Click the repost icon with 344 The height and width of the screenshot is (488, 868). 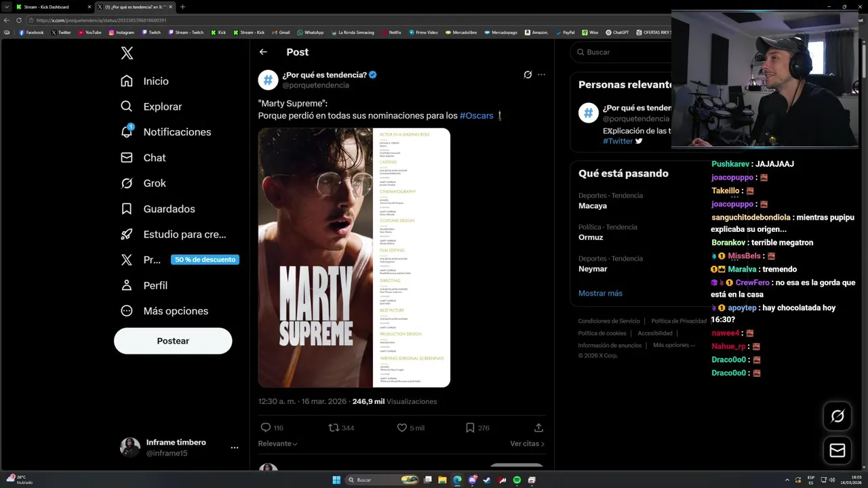click(334, 428)
